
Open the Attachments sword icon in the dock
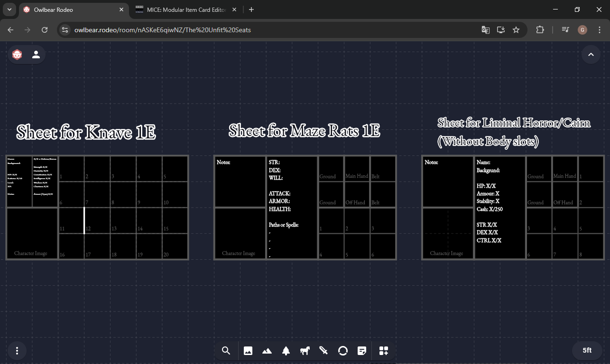324,351
